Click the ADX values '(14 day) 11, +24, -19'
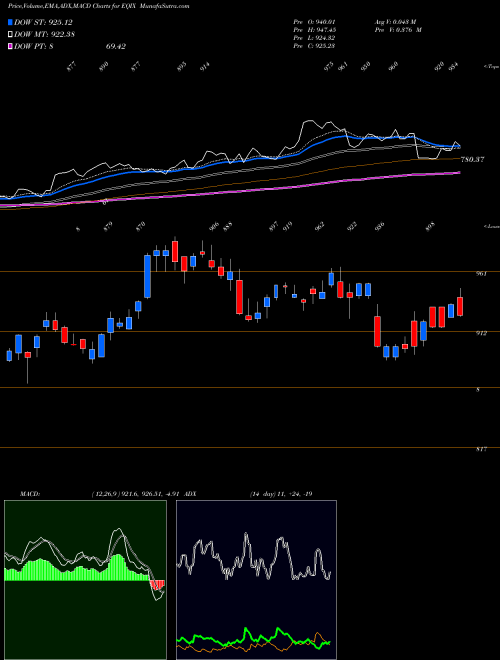The width and height of the screenshot is (500, 660). (281, 494)
